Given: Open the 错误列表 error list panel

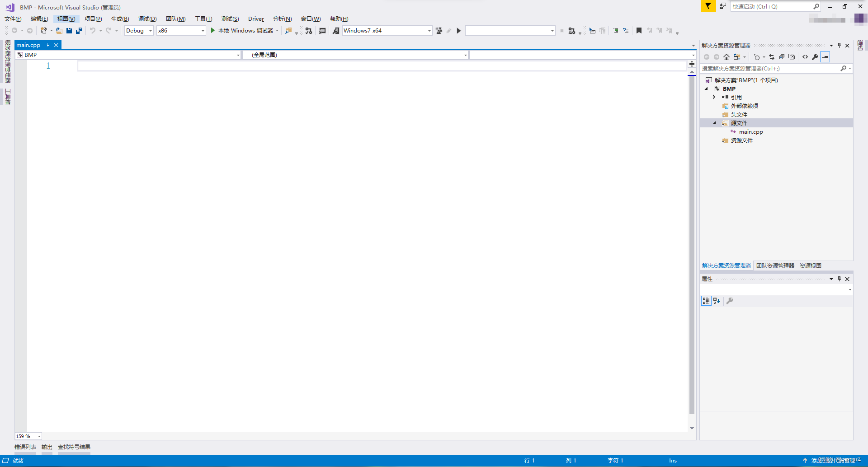Looking at the screenshot, I should pos(25,447).
